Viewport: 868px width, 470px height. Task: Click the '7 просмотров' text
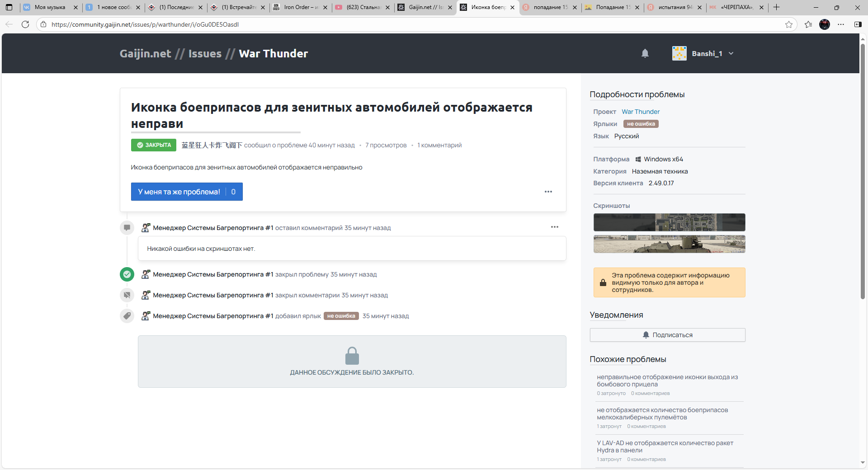pos(386,145)
